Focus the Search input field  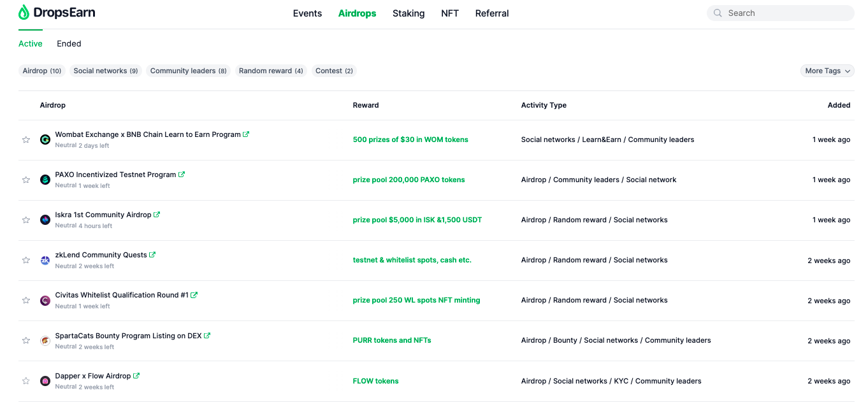pyautogui.click(x=781, y=13)
